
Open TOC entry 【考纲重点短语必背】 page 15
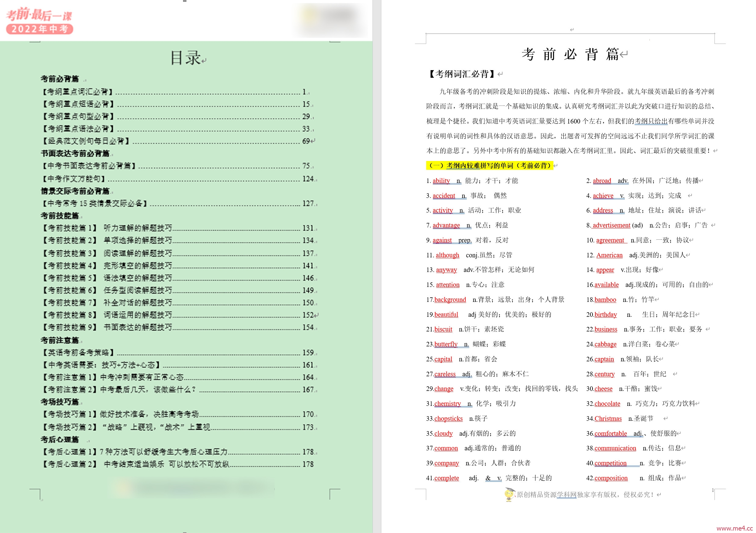[x=176, y=104]
